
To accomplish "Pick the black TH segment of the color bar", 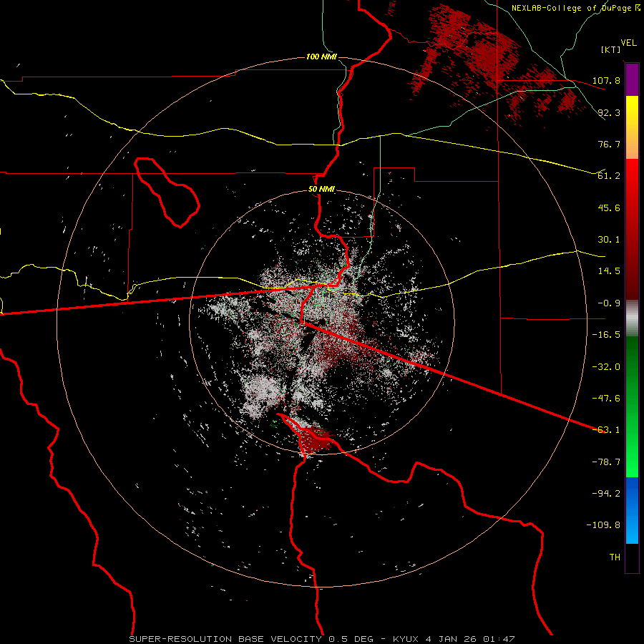I will pyautogui.click(x=632, y=558).
